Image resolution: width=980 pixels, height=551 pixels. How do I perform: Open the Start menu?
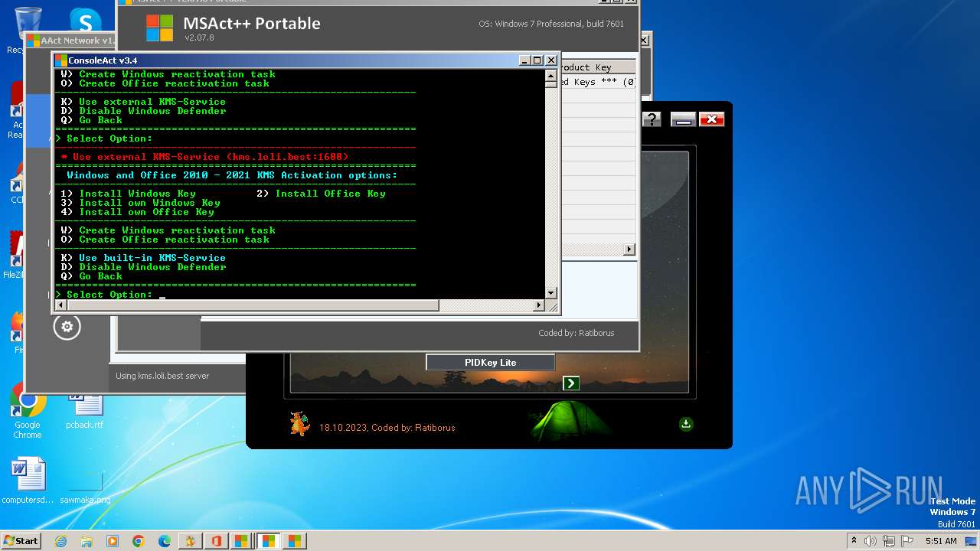(21, 541)
